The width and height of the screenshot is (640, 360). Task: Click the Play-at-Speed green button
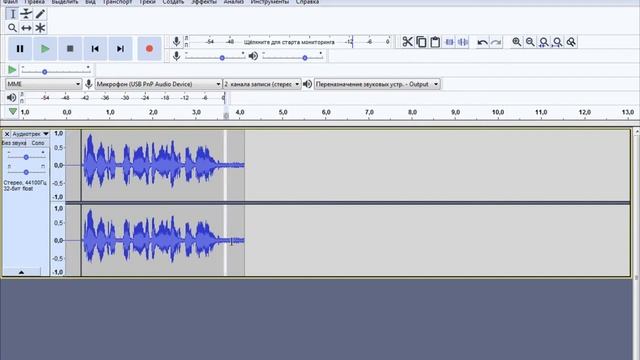[12, 70]
